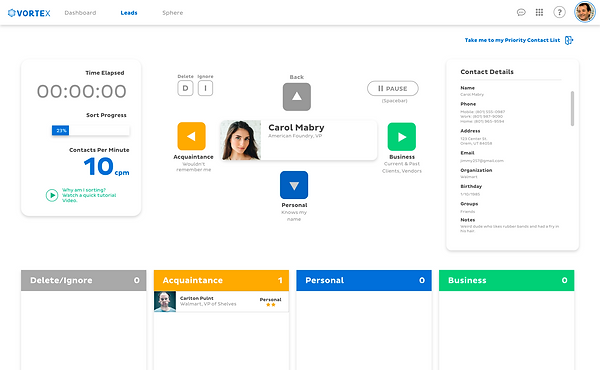Click the Vortex logo
The height and width of the screenshot is (370, 600).
pyautogui.click(x=29, y=13)
